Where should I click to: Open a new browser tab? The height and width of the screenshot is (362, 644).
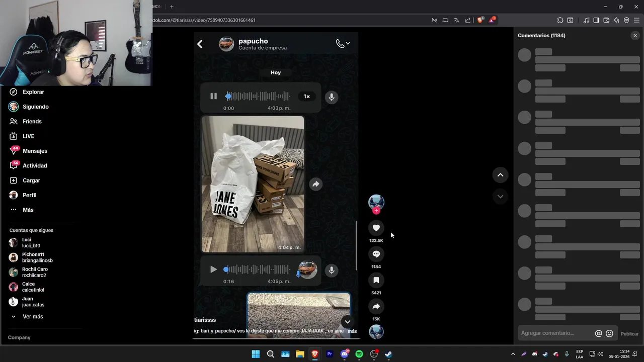(x=172, y=7)
